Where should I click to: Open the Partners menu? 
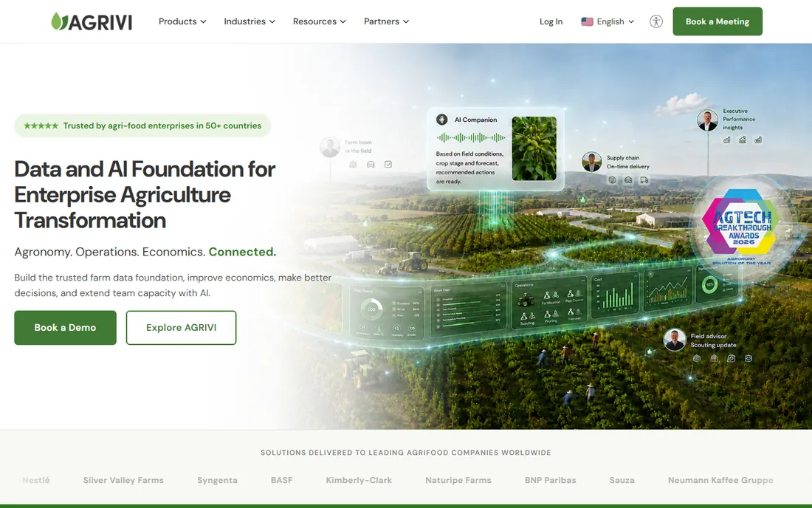[x=386, y=21]
